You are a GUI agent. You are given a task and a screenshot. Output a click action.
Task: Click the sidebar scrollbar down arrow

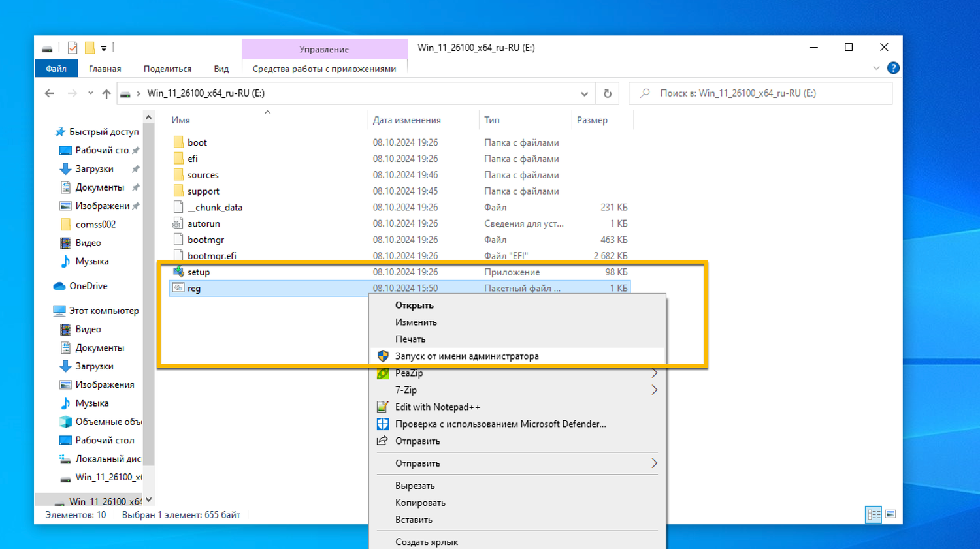point(149,500)
